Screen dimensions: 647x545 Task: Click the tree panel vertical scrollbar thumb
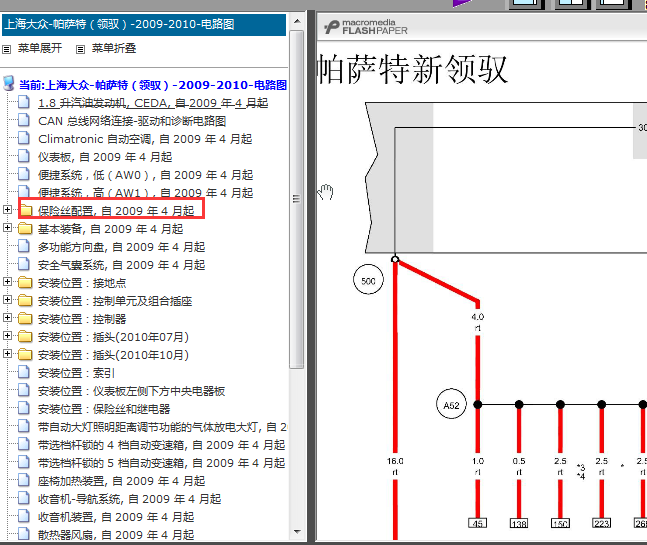[296, 199]
